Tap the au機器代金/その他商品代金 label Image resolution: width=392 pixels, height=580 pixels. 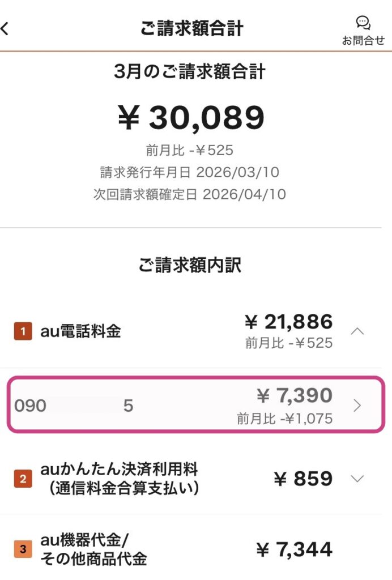point(93,549)
